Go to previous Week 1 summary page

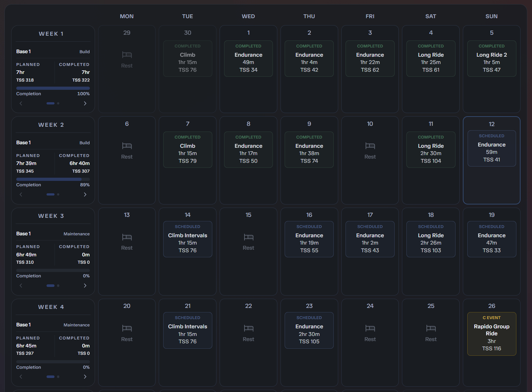[x=21, y=103]
